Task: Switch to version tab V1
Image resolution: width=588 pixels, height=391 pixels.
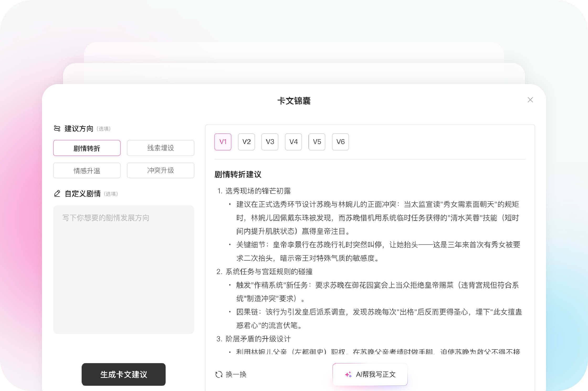Action: [x=223, y=142]
